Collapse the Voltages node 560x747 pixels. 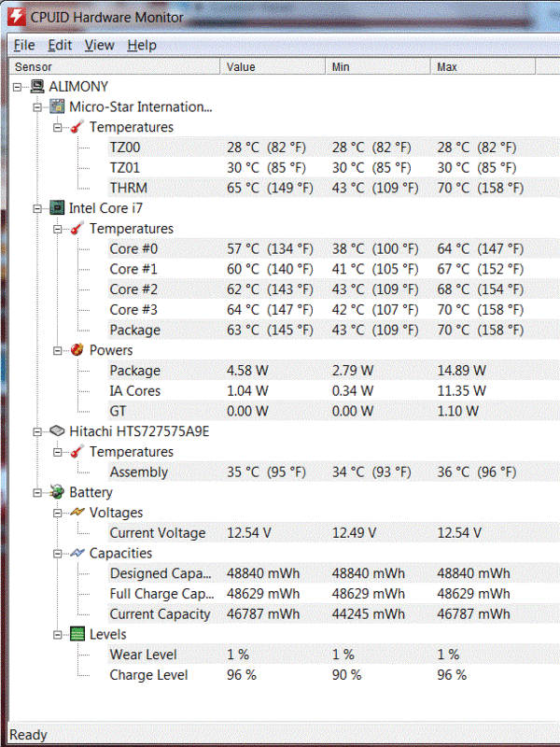click(x=57, y=513)
